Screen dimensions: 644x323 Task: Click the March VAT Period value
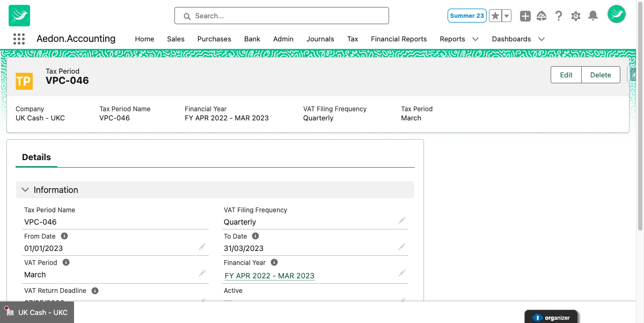coord(35,275)
